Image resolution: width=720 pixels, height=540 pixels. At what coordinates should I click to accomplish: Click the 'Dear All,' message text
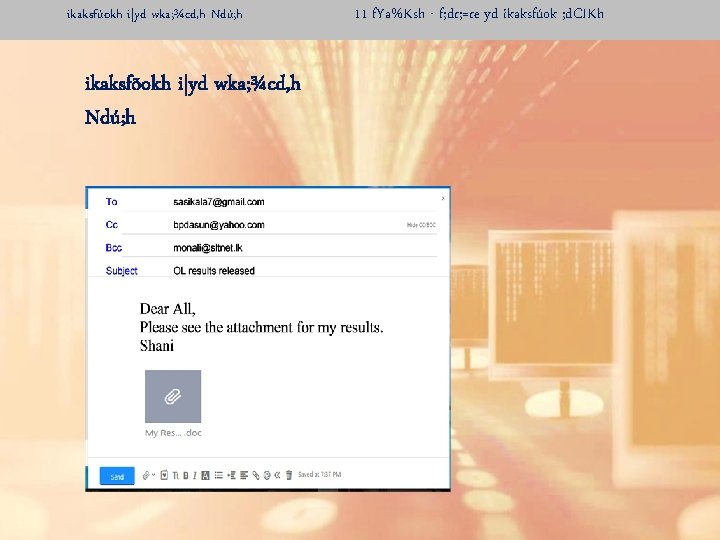[168, 309]
